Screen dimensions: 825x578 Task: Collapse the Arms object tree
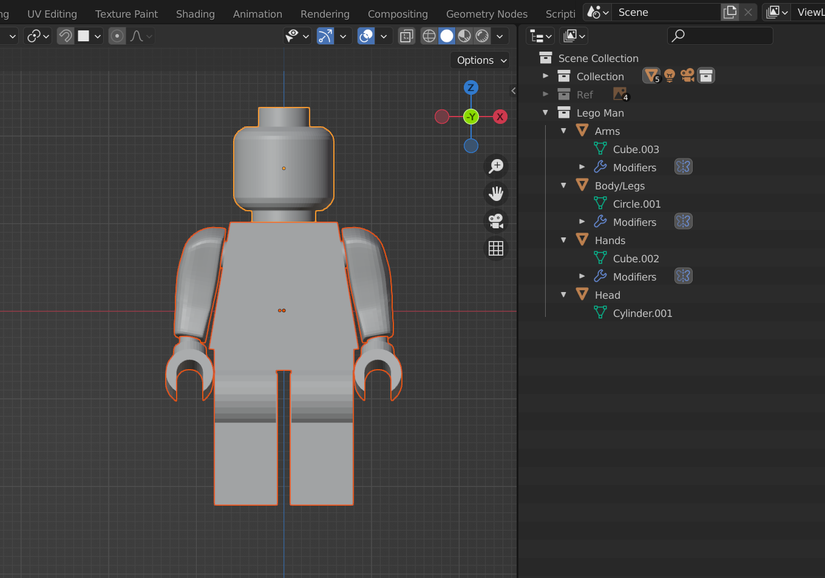564,130
